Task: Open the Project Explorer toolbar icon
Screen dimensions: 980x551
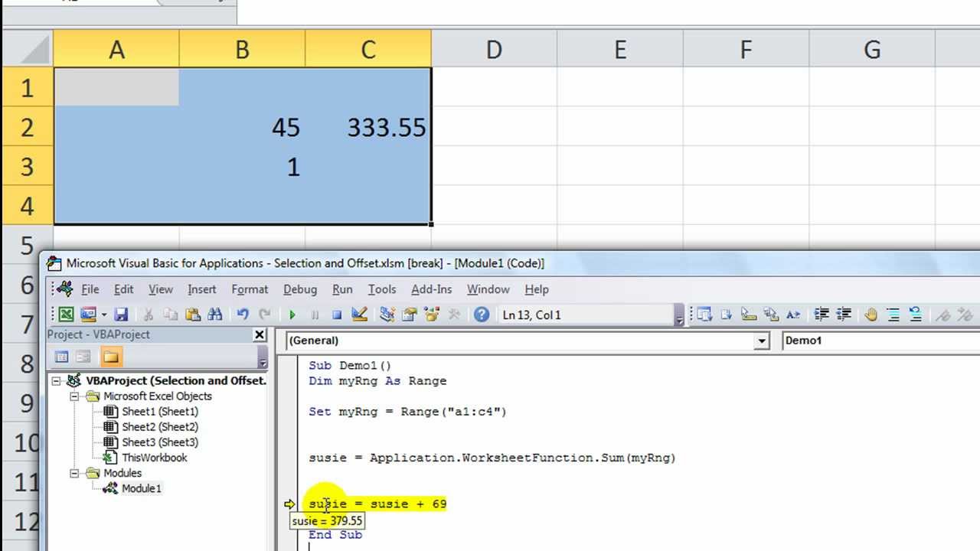Action: tap(387, 315)
